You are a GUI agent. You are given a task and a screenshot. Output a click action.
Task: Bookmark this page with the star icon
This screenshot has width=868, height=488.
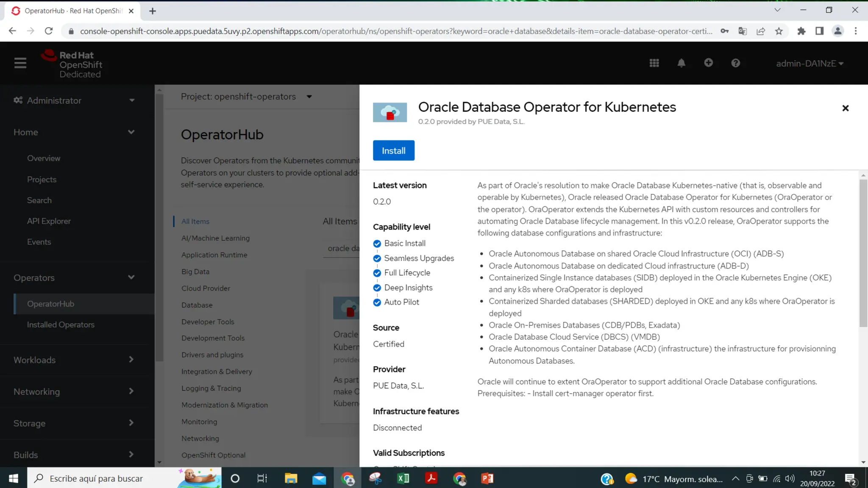tap(779, 31)
